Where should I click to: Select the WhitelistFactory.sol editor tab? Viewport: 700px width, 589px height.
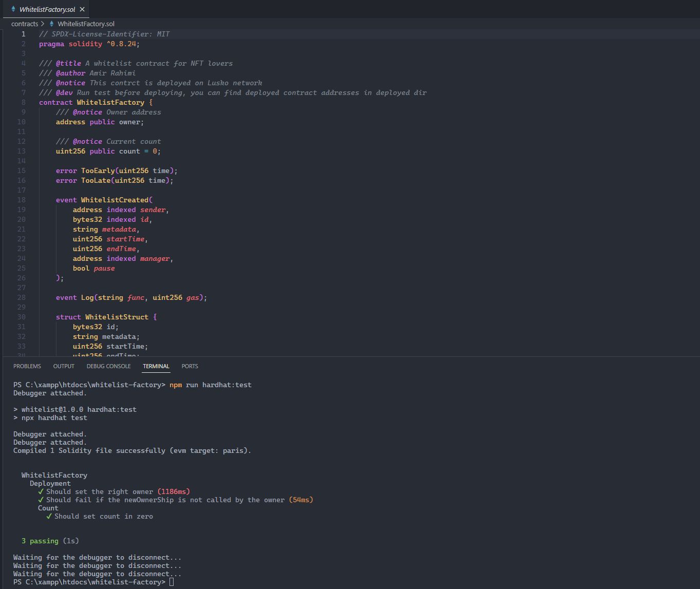[47, 9]
